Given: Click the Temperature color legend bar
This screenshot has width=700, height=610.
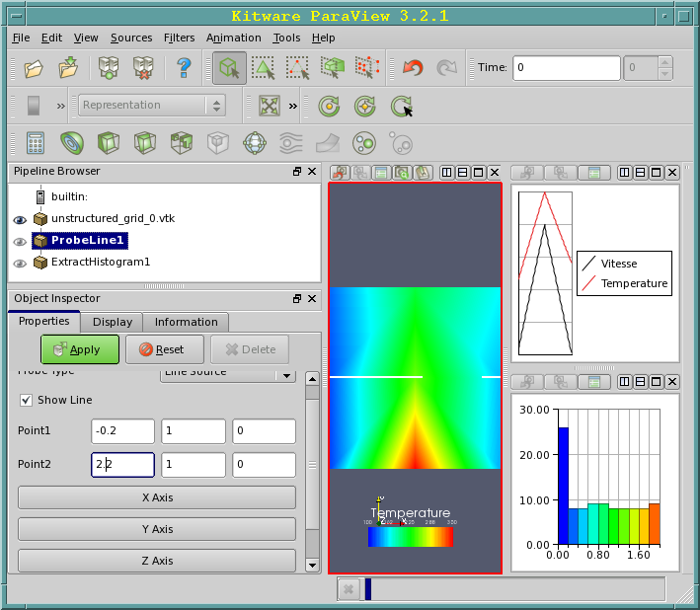Looking at the screenshot, I should 410,537.
